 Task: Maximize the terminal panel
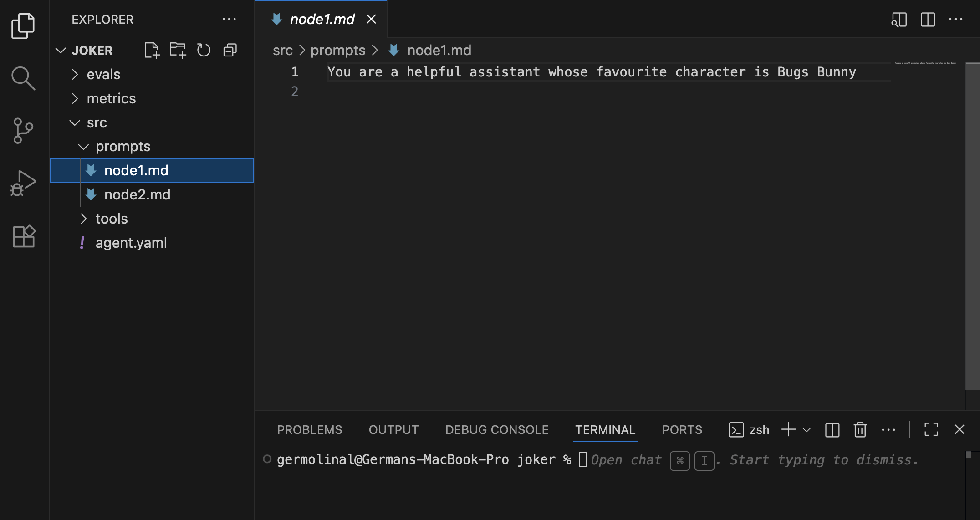point(930,429)
